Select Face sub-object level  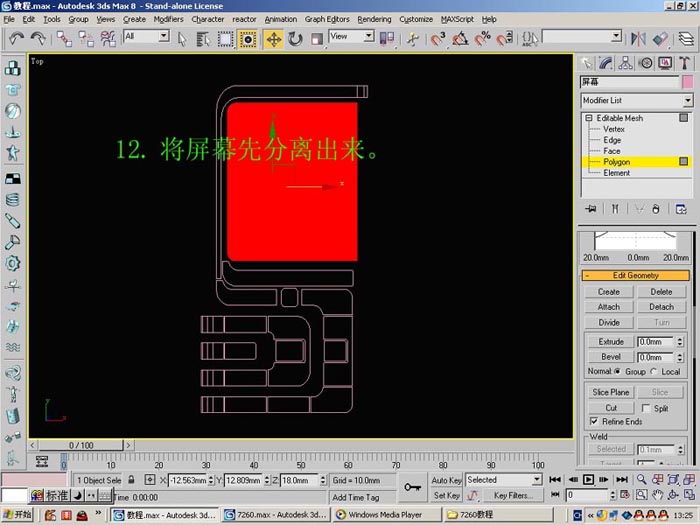click(612, 151)
